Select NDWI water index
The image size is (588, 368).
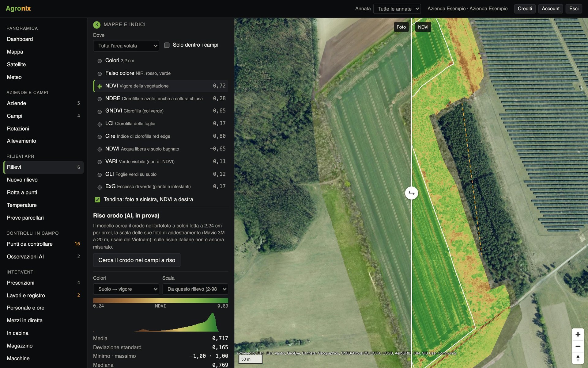pos(100,149)
